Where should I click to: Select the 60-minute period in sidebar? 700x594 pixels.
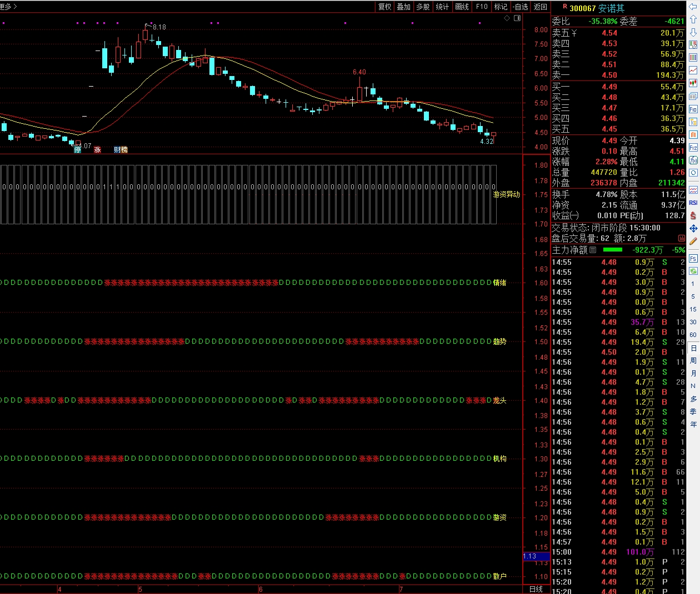(x=693, y=335)
